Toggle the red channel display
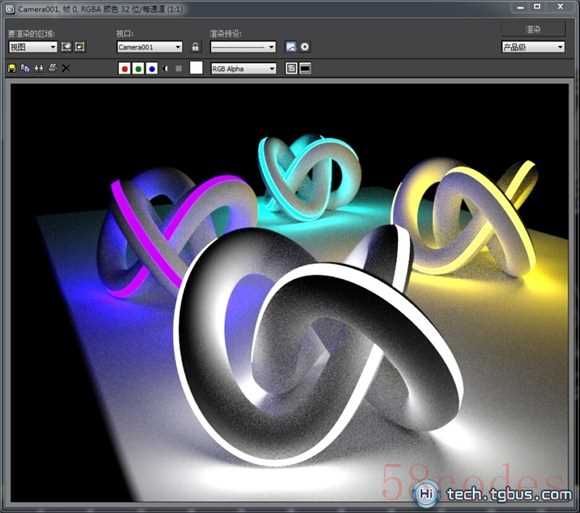This screenshot has height=513, width=580. pos(125,68)
